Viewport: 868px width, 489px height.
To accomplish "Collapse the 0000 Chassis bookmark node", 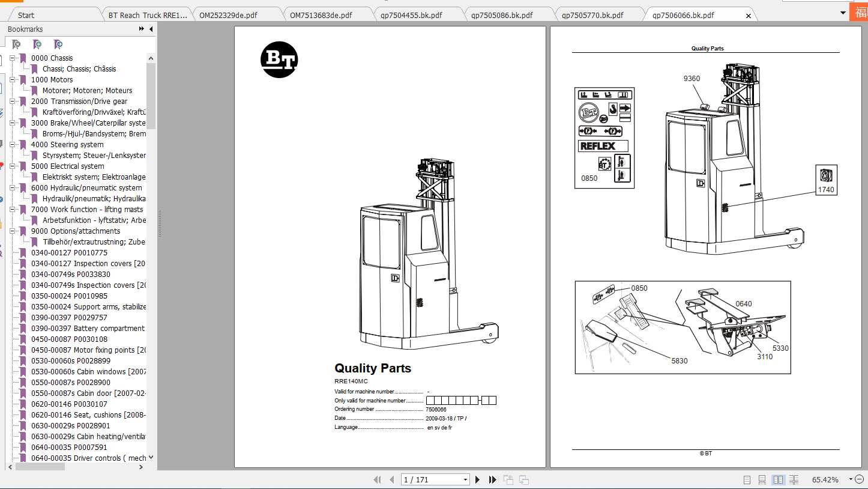I will coord(12,58).
